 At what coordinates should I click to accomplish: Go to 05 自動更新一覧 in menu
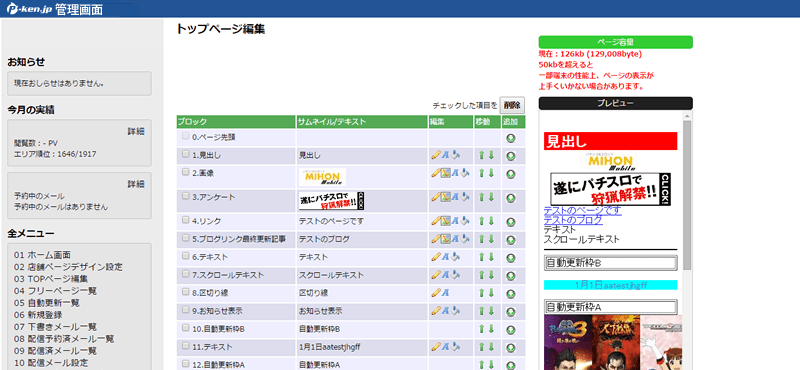(46, 303)
